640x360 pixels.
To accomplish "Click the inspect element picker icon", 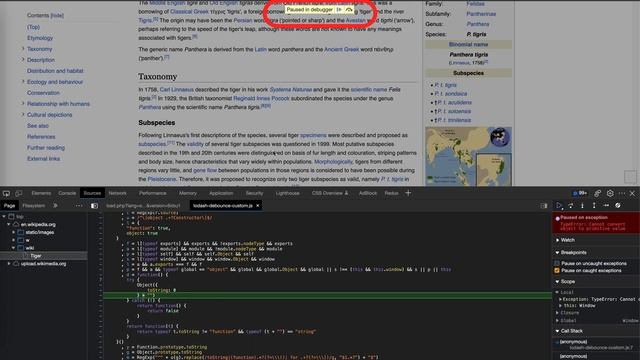I will pos(6,193).
